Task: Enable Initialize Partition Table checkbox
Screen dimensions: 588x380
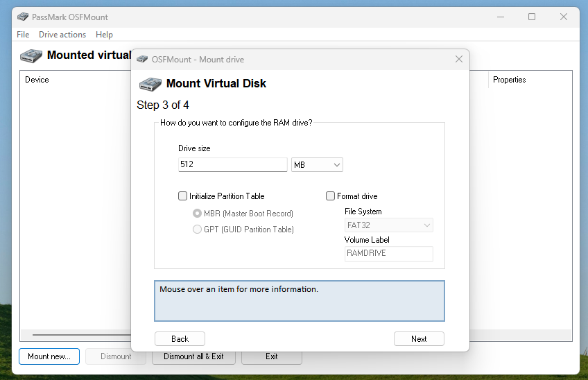Action: coord(183,196)
